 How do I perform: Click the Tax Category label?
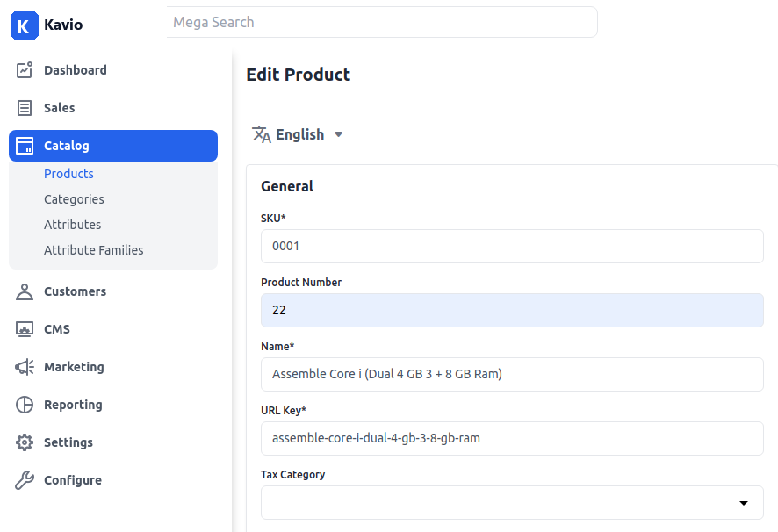tap(292, 474)
